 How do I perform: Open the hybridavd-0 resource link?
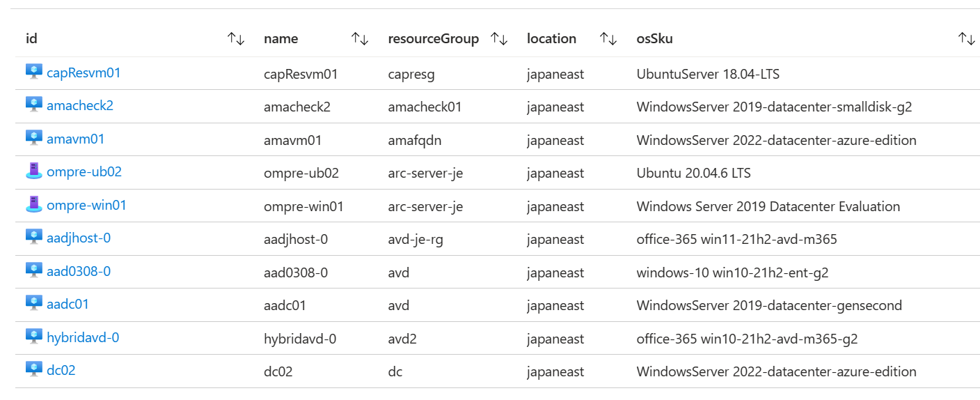(83, 337)
